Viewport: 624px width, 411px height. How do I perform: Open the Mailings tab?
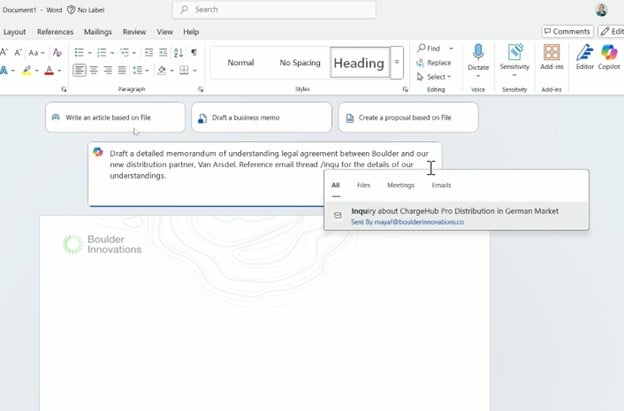[98, 32]
